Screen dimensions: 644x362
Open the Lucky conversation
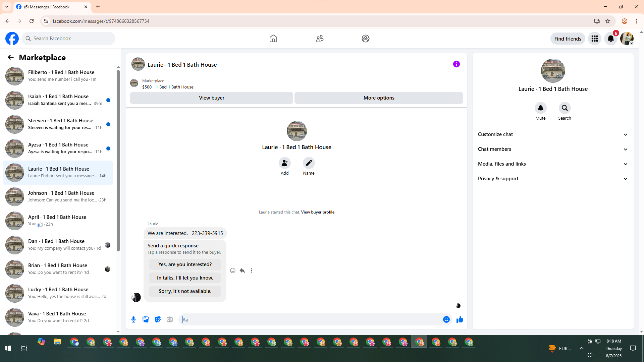pos(58,293)
